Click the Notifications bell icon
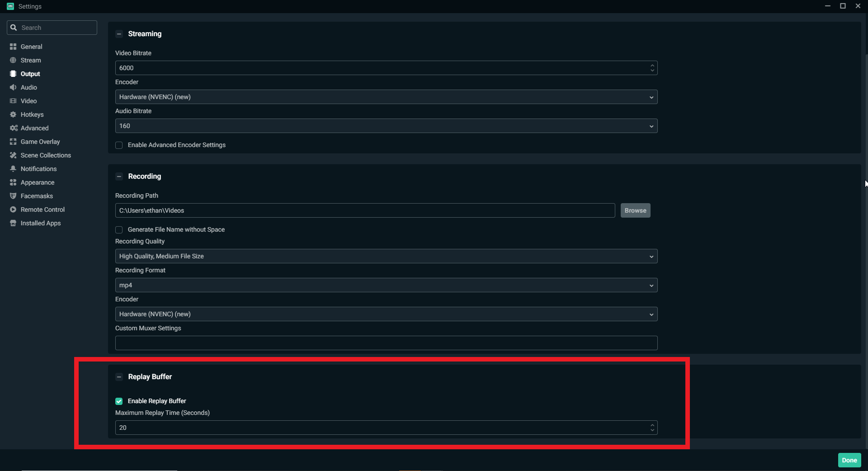This screenshot has height=471, width=868. point(13,169)
